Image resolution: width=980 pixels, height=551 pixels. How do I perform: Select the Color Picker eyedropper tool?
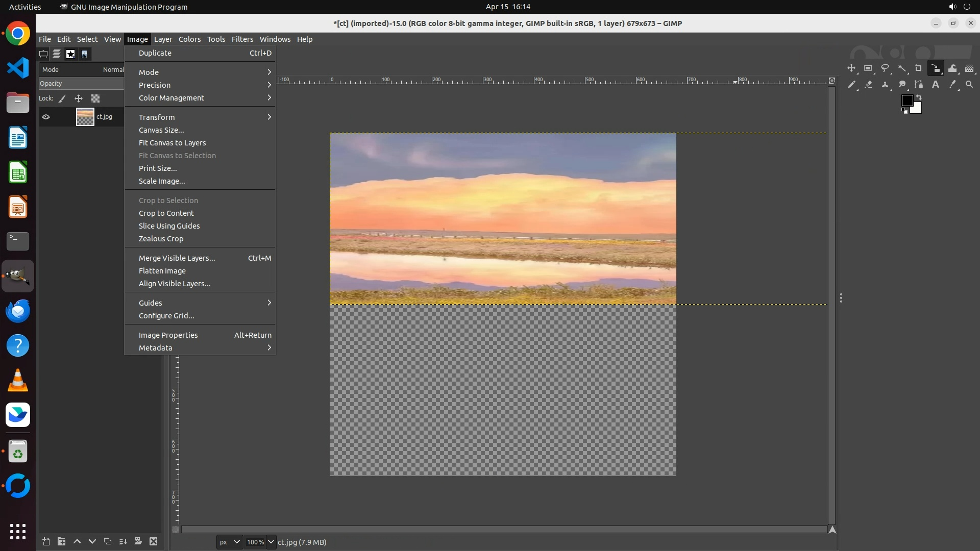point(952,85)
